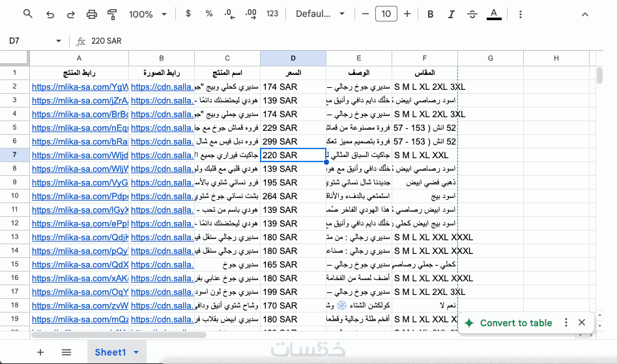
Task: Dismiss the Convert to table prompt
Action: [582, 323]
